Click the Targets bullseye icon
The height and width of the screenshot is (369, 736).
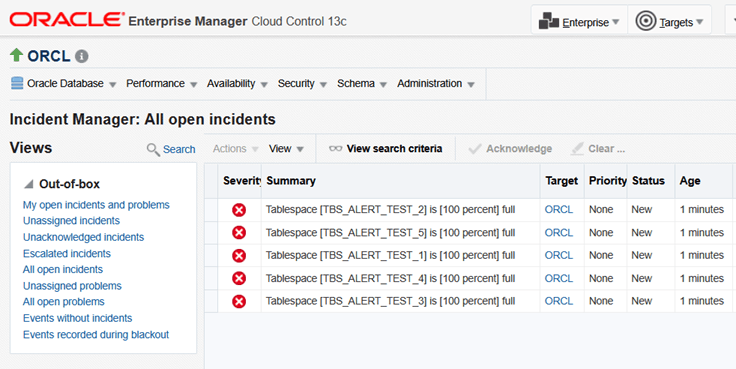click(645, 21)
